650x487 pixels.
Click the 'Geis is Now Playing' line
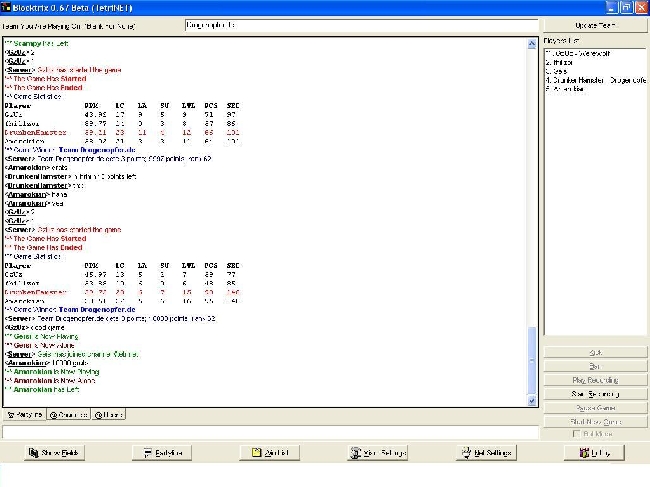pos(41,337)
